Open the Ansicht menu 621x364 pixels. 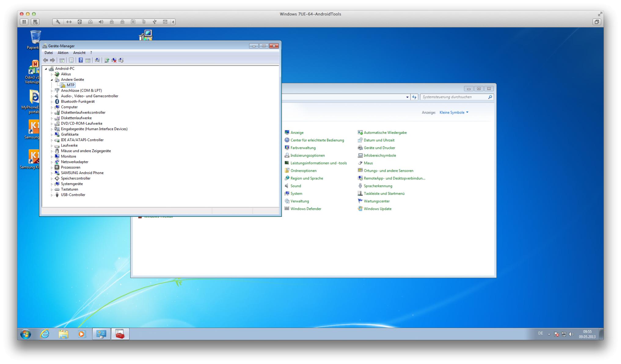79,53
